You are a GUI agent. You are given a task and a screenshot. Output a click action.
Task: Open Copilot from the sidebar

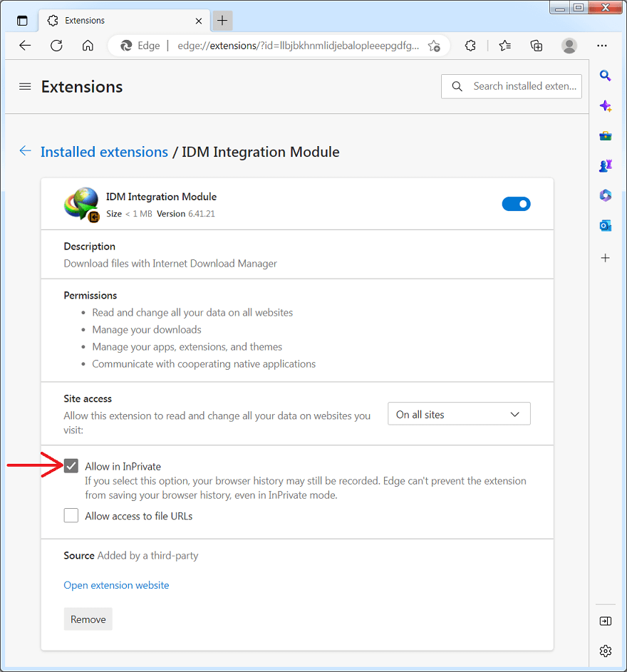[605, 105]
